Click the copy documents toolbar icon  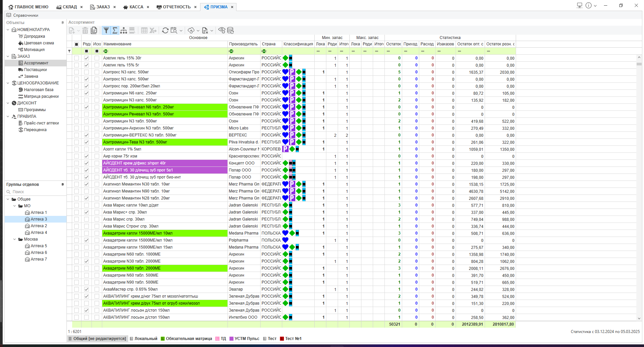click(94, 30)
